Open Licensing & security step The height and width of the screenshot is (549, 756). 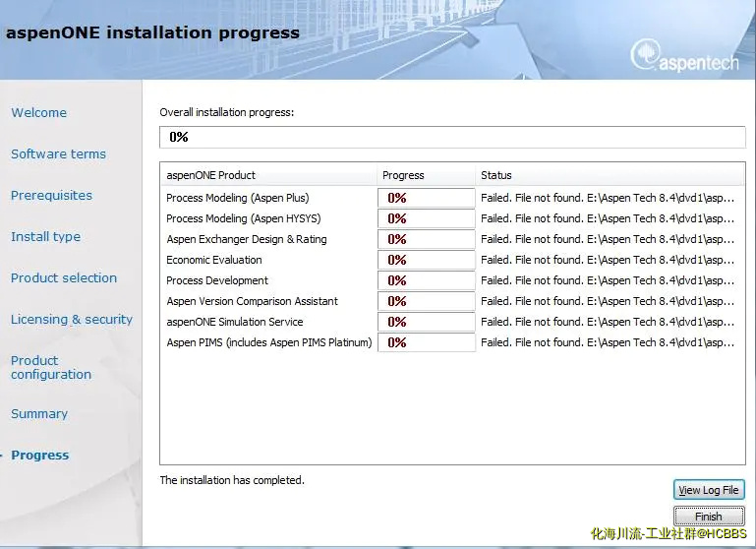coord(72,320)
